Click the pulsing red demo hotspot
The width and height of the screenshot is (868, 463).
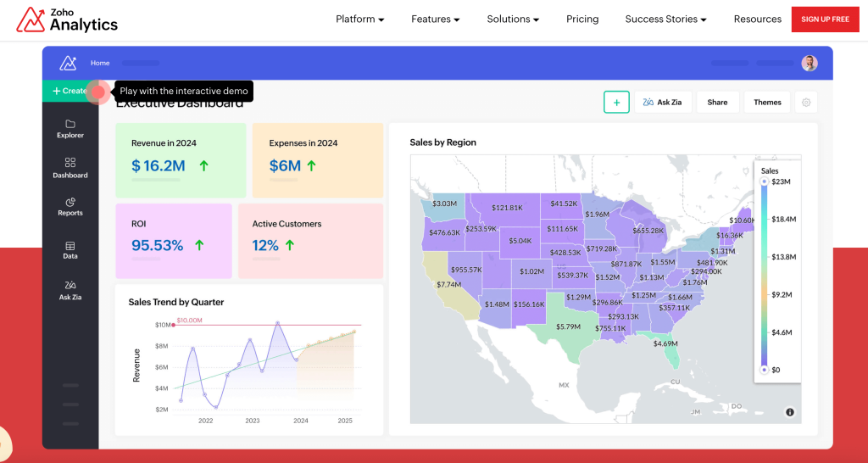(98, 92)
